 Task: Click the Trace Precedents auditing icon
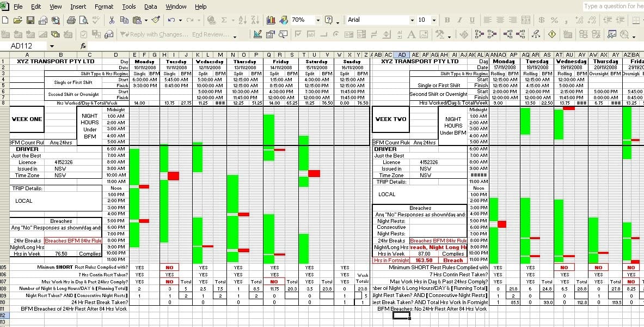coord(478,34)
